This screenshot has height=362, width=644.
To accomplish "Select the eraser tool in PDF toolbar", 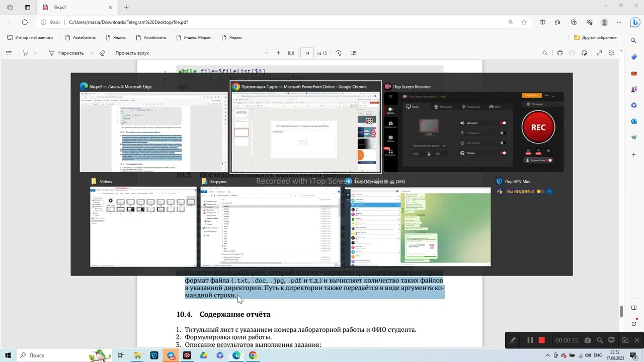I will click(103, 53).
